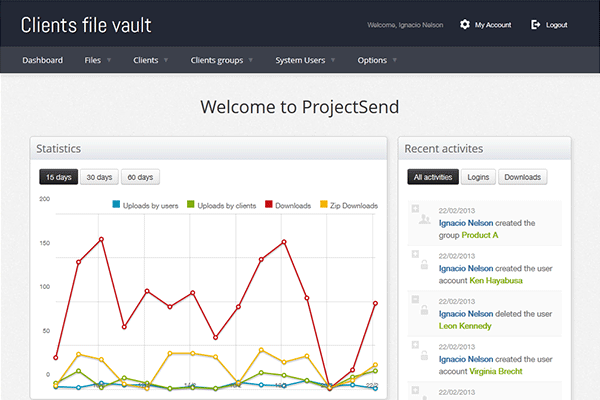Go to the Dashboard menu item
The image size is (600, 400).
click(43, 60)
